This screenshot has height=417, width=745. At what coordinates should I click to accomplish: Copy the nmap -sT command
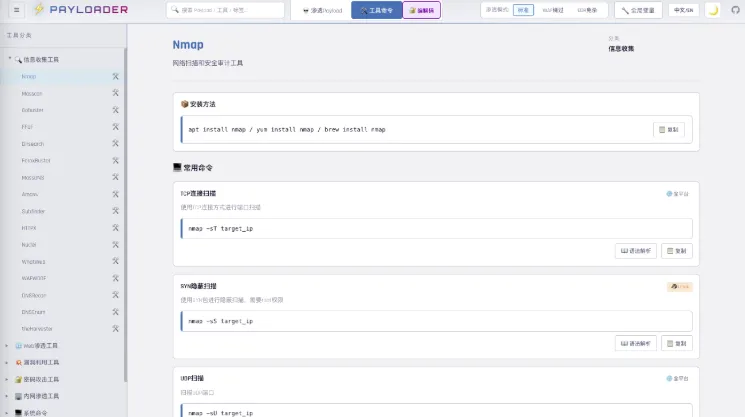[677, 251]
